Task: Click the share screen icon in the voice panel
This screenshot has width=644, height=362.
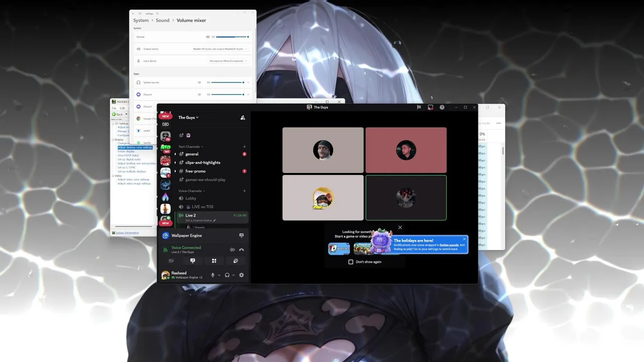Action: [193, 261]
